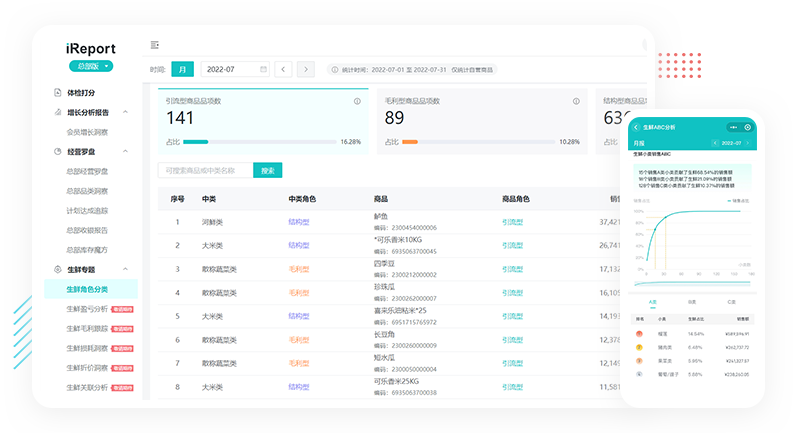Go to the previous month
This screenshot has height=433, width=799.
click(283, 69)
